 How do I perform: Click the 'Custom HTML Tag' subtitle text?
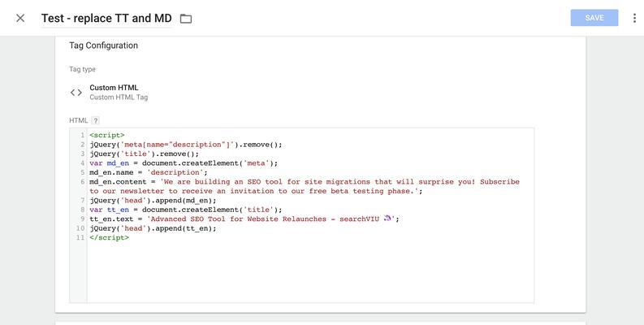tap(119, 97)
